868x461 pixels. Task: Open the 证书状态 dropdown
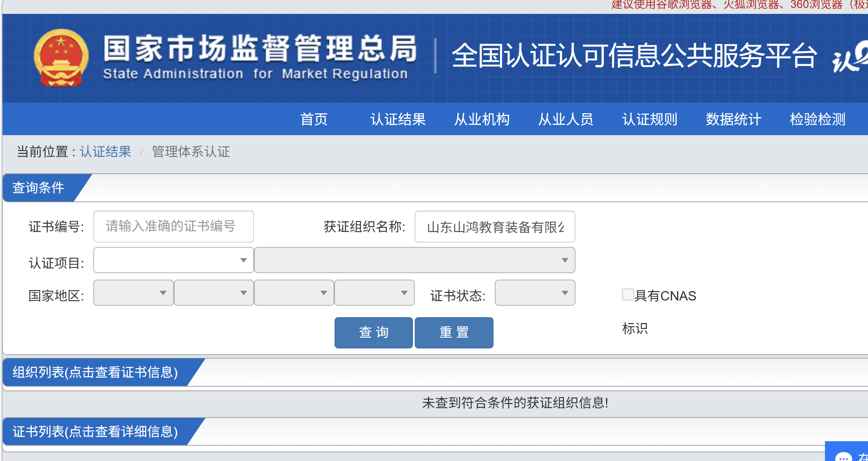click(x=534, y=293)
